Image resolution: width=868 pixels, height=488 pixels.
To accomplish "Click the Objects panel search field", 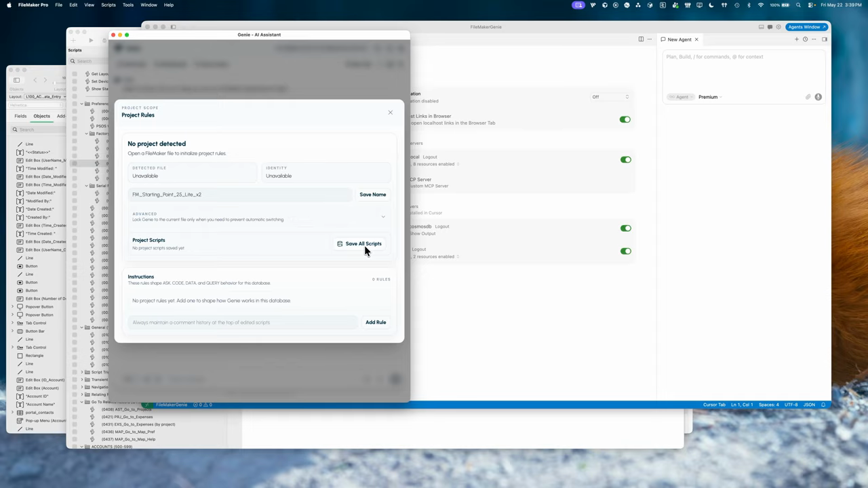I will point(39,129).
